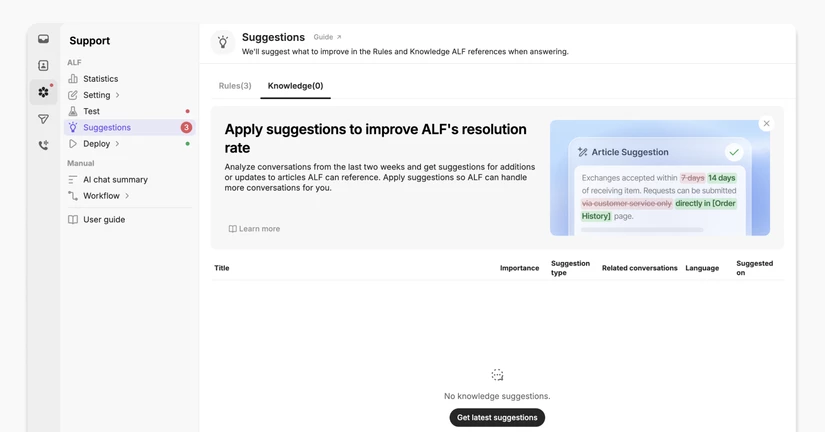Open the Guide link
The height and width of the screenshot is (432, 825).
click(x=327, y=37)
